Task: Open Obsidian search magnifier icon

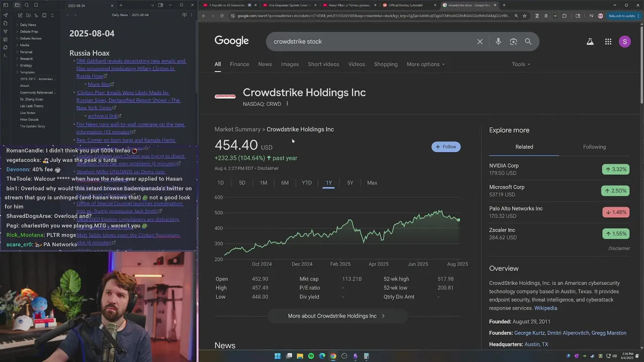Action: (27, 5)
